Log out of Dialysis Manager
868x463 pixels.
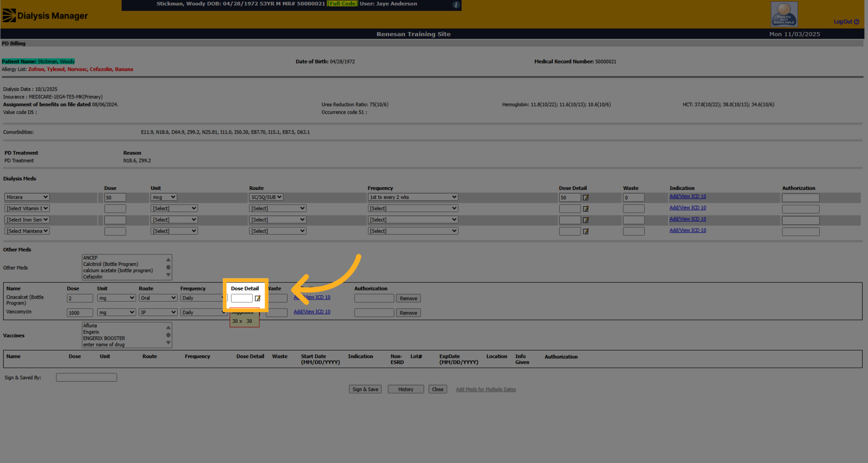pos(846,22)
